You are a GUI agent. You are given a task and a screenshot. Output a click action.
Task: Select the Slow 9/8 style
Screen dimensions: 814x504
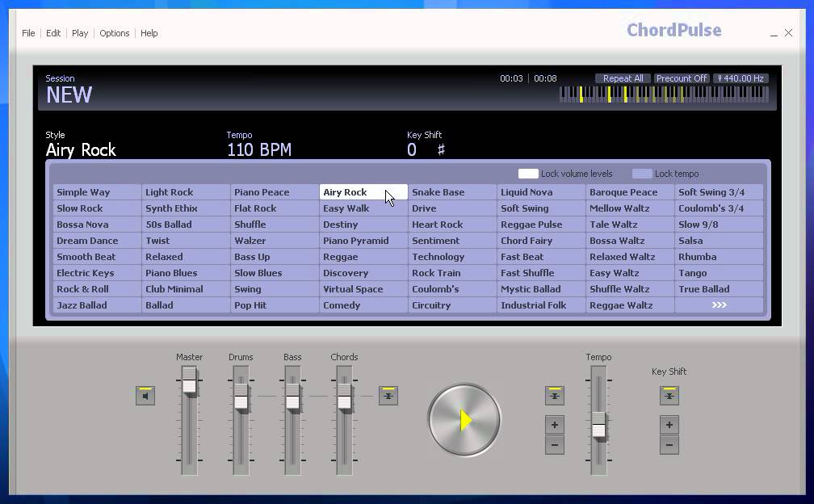(719, 225)
